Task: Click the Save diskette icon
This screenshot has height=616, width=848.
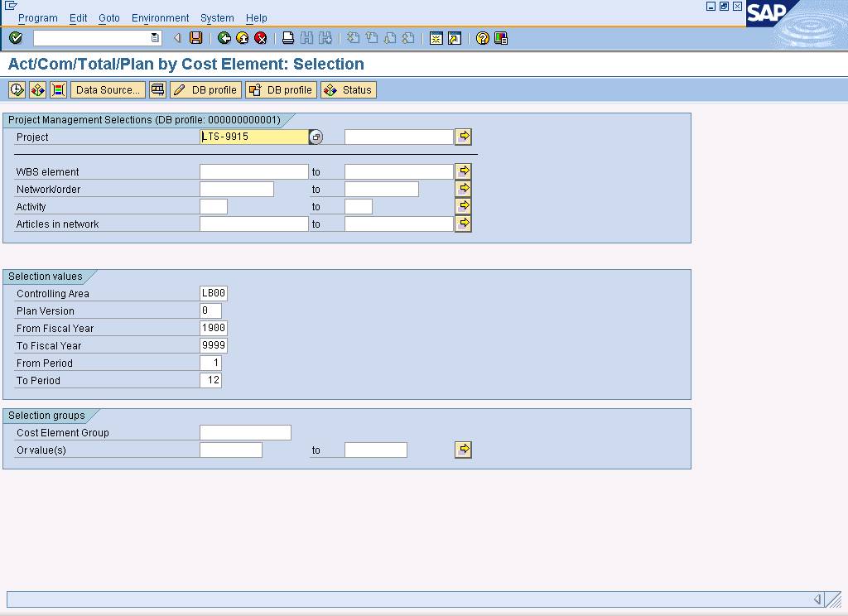Action: [195, 38]
